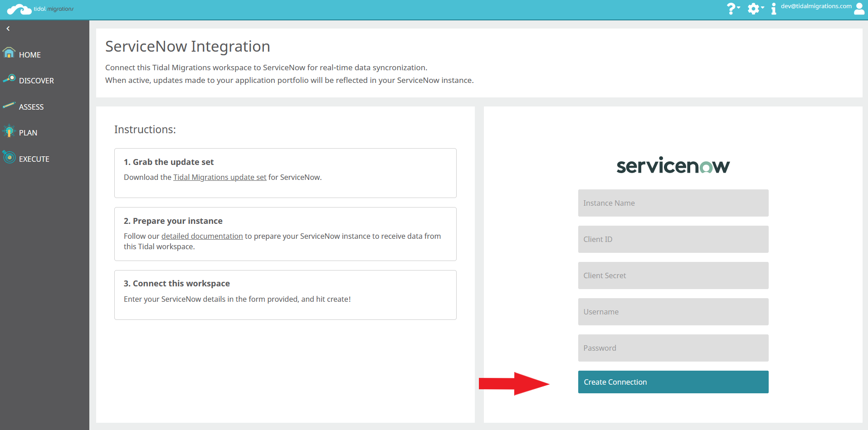Open the help question mark dropdown
Screen dimensions: 868x430
coord(732,9)
